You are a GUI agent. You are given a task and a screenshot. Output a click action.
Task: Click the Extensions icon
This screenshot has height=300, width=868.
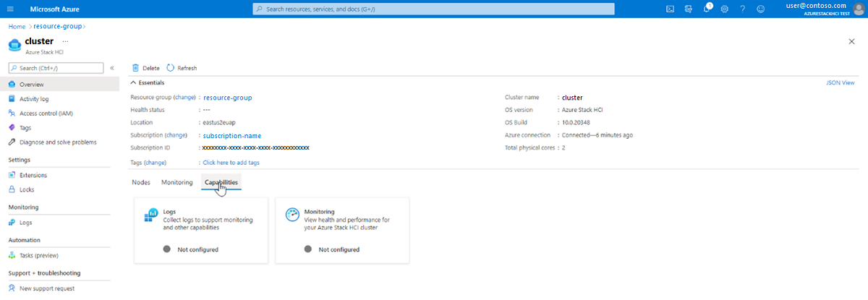12,175
